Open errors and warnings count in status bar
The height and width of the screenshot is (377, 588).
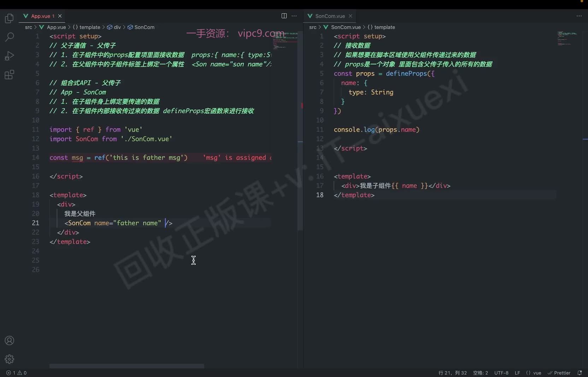pos(16,373)
